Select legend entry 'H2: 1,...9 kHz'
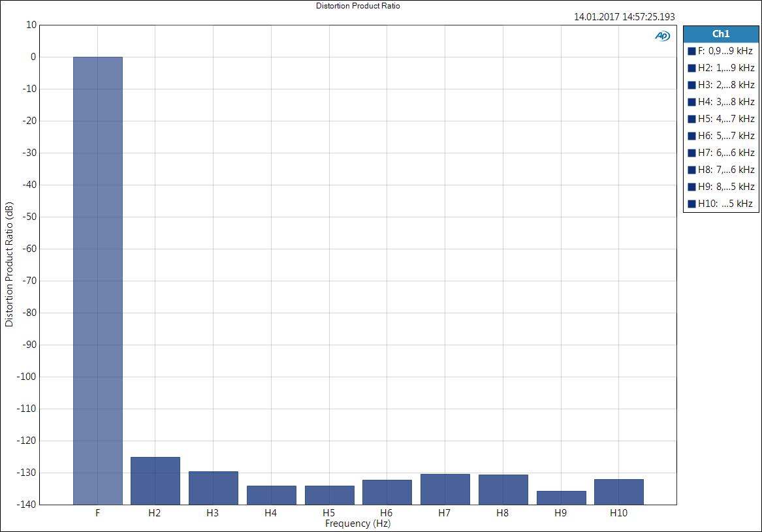 (x=721, y=68)
